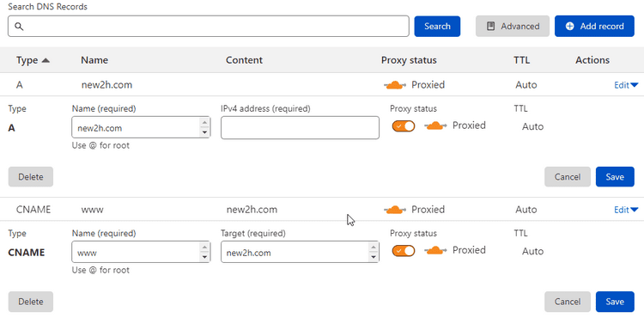Click the down arrow in the A record Name field
The height and width of the screenshot is (318, 644).
(x=204, y=132)
